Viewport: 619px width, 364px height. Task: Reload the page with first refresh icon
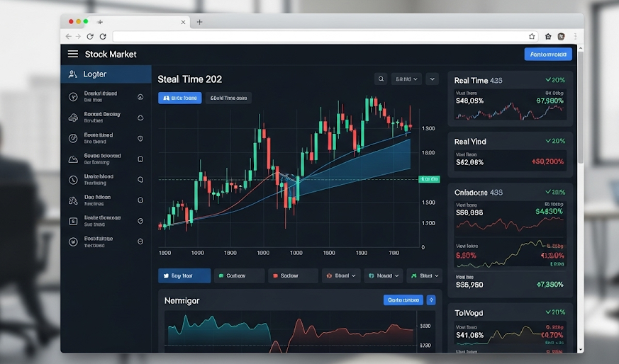tap(90, 36)
